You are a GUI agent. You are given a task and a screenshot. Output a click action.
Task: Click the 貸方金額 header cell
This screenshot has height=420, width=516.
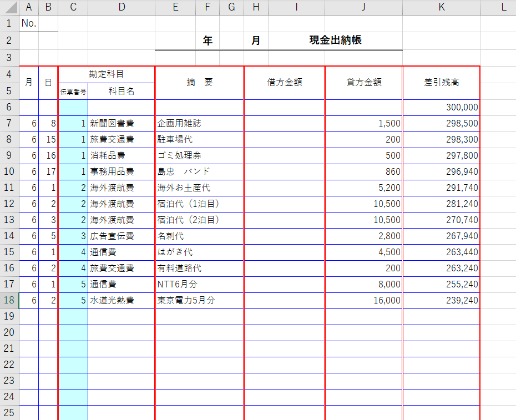click(363, 82)
